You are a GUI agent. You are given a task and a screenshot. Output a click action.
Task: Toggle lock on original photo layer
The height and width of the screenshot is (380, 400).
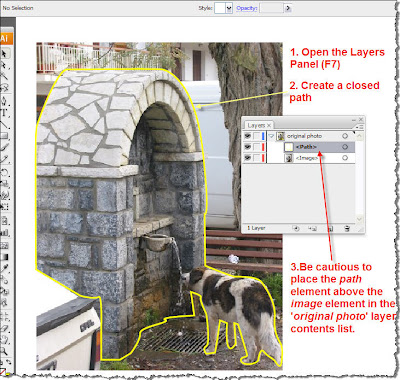pos(257,136)
